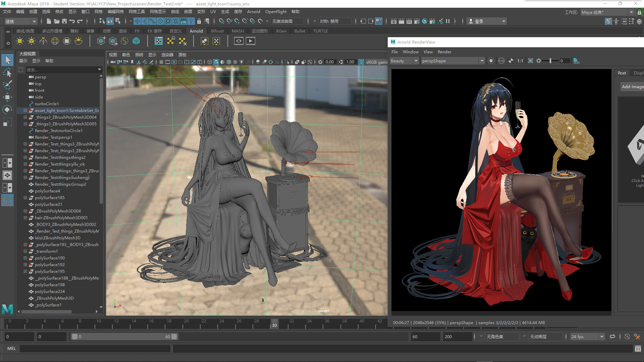This screenshot has height=362, width=644.
Task: Open the 24 fps dropdown
Action: tap(587, 337)
